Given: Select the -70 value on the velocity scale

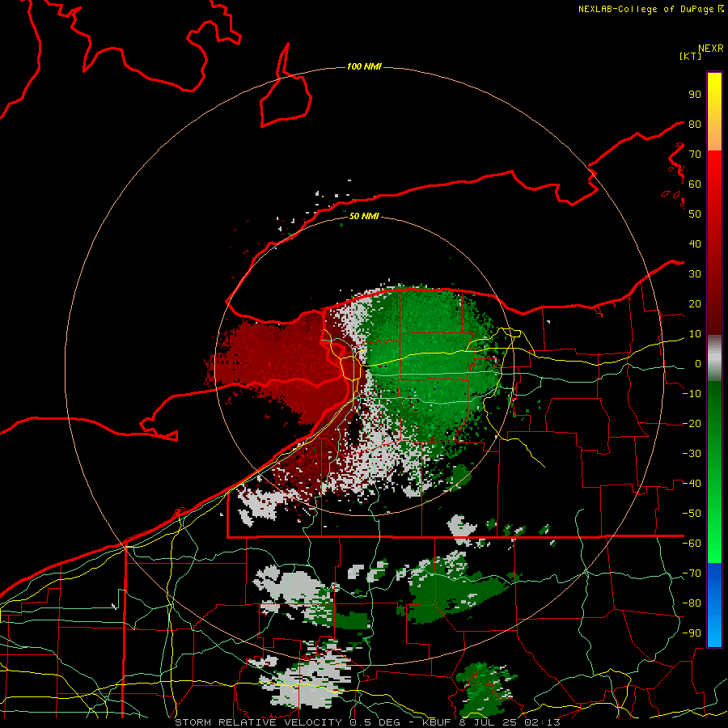Looking at the screenshot, I should click(692, 574).
